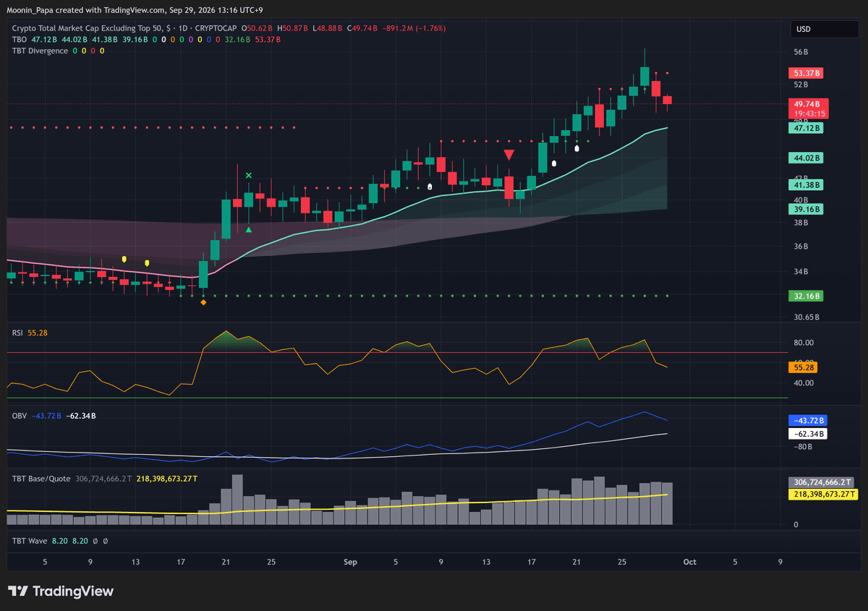Select the TBT Divergence indicator label
This screenshot has height=611, width=868.
coord(40,51)
